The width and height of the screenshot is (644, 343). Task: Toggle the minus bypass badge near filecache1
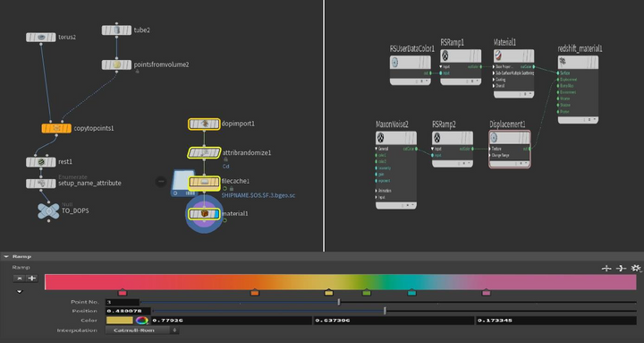(161, 181)
